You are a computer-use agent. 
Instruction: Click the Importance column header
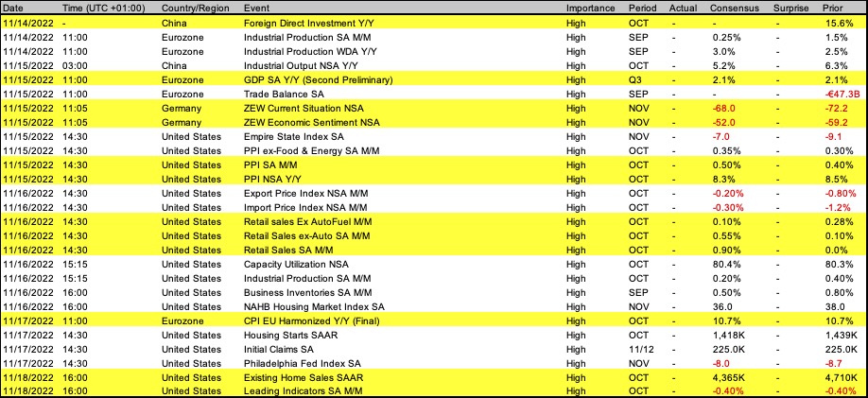pyautogui.click(x=591, y=9)
